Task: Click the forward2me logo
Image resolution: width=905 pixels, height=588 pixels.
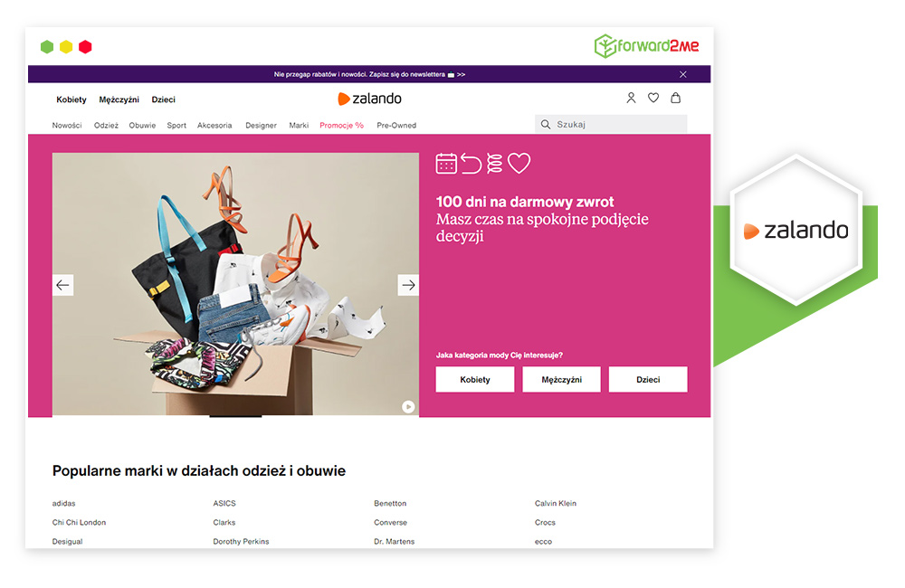Action: pos(646,45)
